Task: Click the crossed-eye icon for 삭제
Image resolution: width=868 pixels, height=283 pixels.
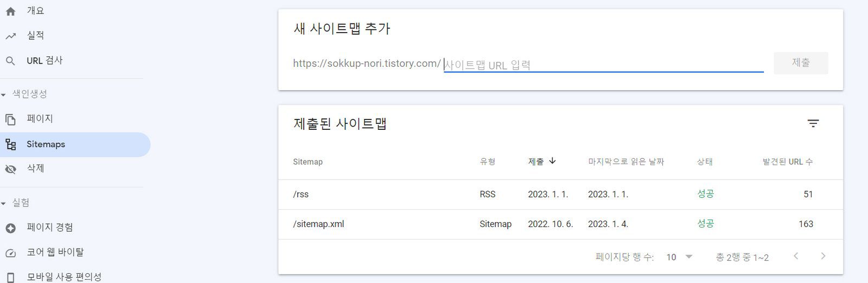Action: click(x=10, y=169)
